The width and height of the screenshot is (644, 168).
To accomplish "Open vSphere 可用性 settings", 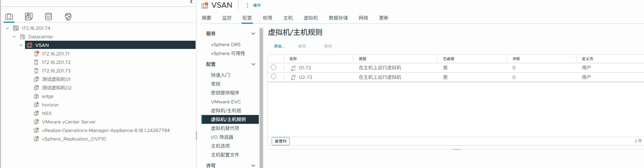I will [228, 53].
